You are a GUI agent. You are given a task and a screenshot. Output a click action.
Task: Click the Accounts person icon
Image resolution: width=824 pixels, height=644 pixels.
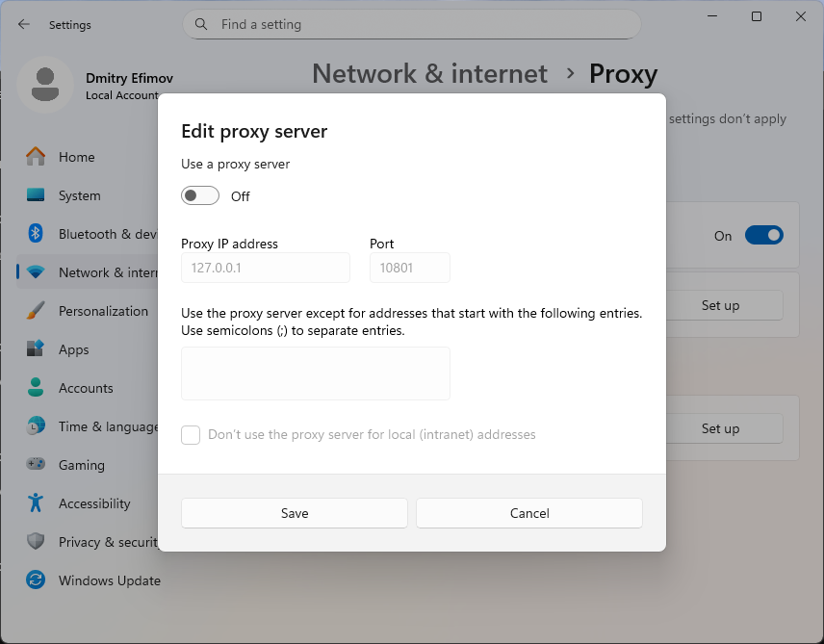36,388
